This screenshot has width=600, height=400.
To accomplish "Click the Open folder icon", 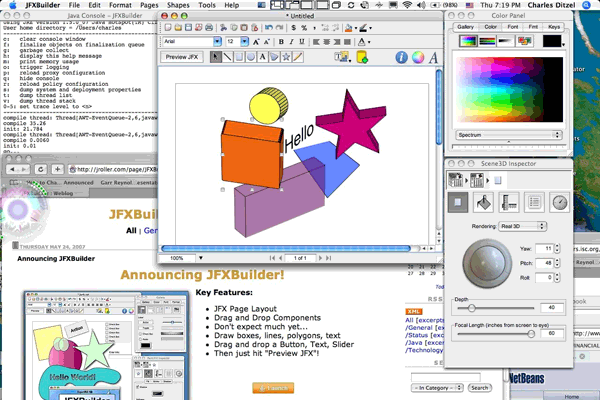I will (x=178, y=28).
